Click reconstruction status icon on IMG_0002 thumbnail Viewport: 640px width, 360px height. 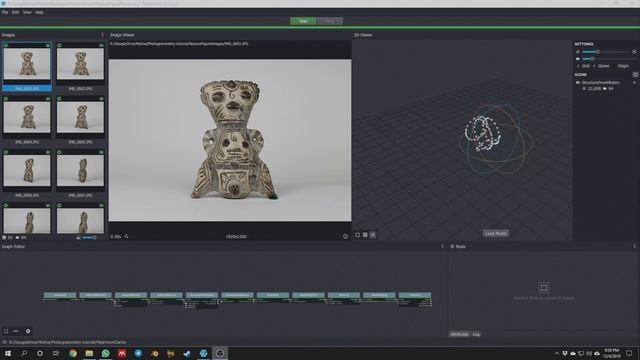point(6,45)
